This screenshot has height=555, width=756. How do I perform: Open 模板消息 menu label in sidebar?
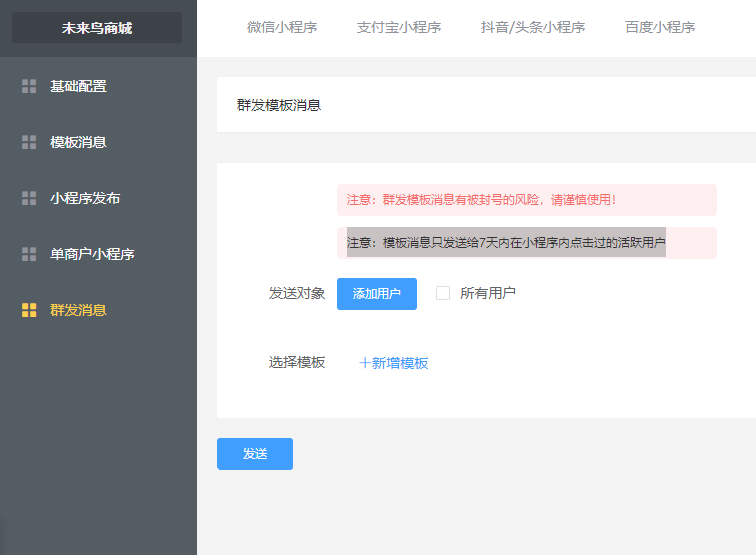click(78, 142)
